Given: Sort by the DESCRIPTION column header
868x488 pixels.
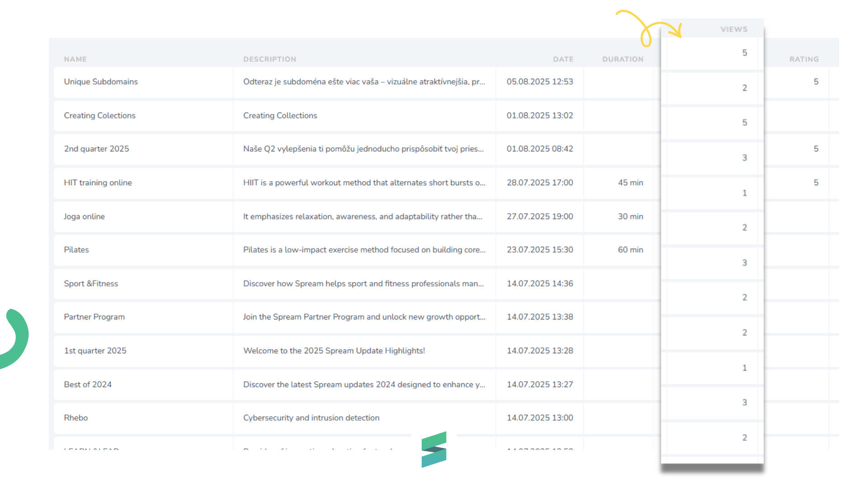Looking at the screenshot, I should (x=269, y=59).
